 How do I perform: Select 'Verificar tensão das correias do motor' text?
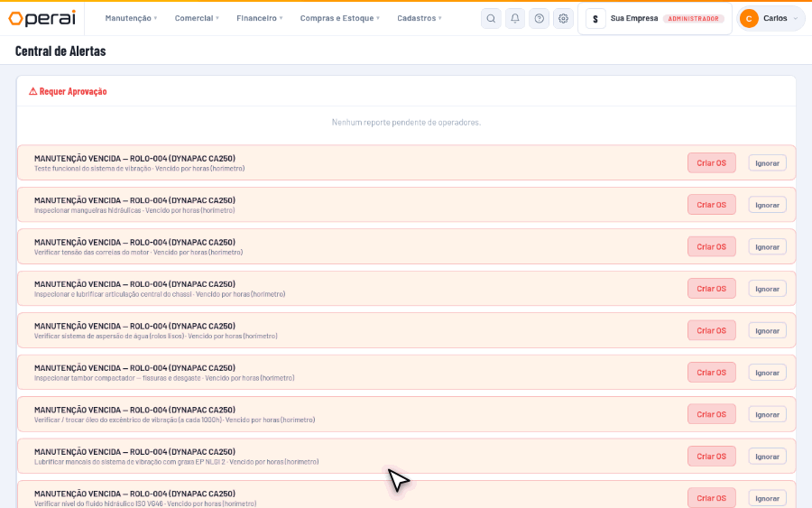[92, 253]
